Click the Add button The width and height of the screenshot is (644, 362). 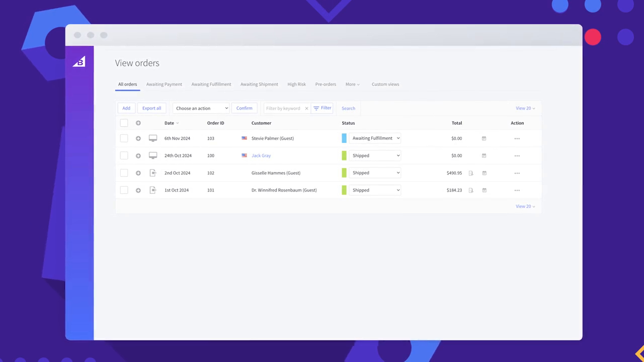(126, 108)
